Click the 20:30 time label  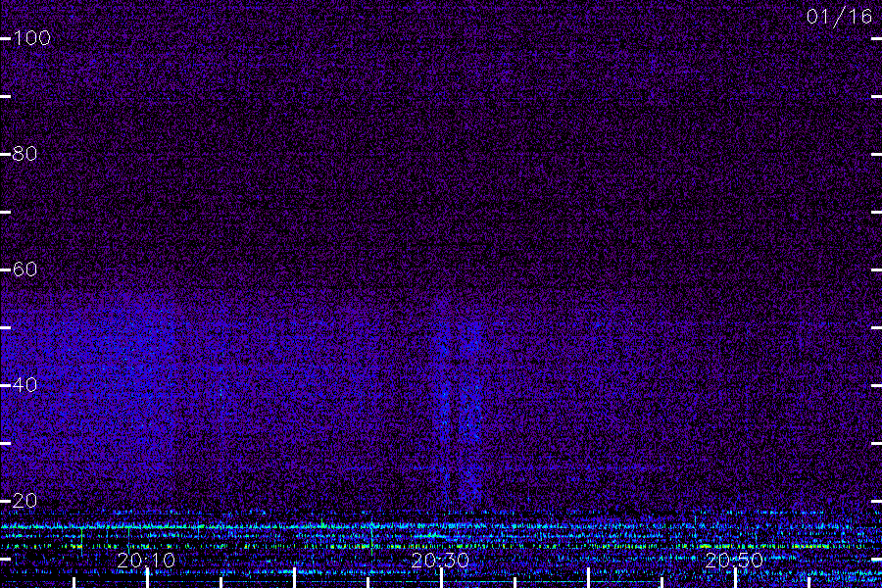tap(440, 561)
